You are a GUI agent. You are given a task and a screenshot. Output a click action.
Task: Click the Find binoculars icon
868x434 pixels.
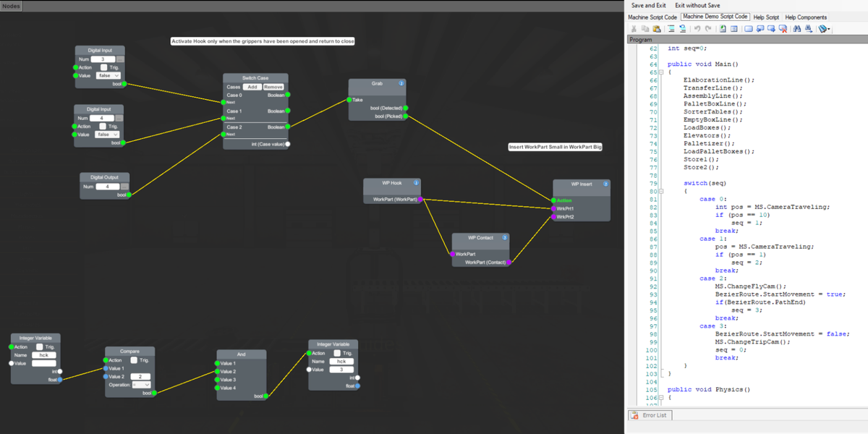pyautogui.click(x=797, y=29)
